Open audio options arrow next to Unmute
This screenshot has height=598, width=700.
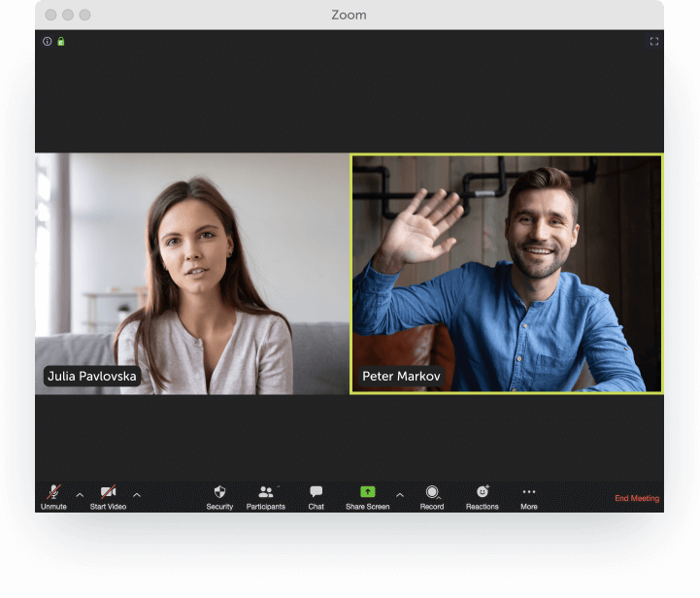click(80, 495)
